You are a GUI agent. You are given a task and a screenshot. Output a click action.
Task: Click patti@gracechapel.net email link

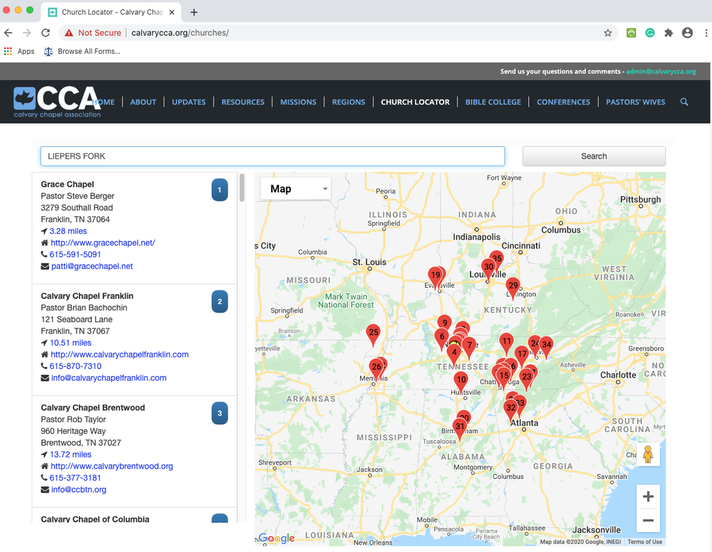coord(92,266)
